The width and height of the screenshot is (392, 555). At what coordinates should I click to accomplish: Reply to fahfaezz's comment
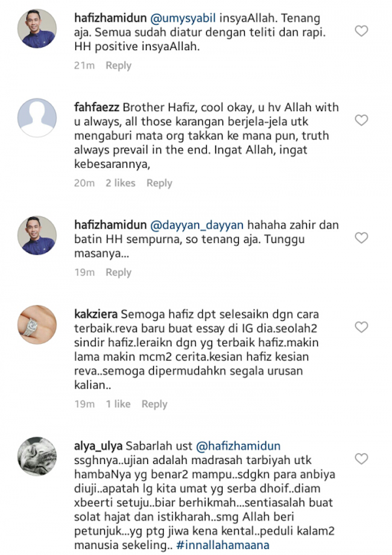(x=159, y=183)
